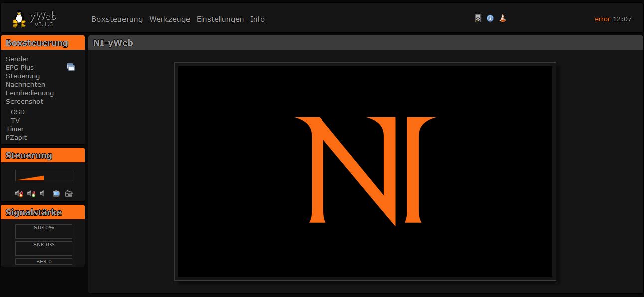Launch the VLC cone stream icon
Screen dimensions: 644x297
pos(503,18)
